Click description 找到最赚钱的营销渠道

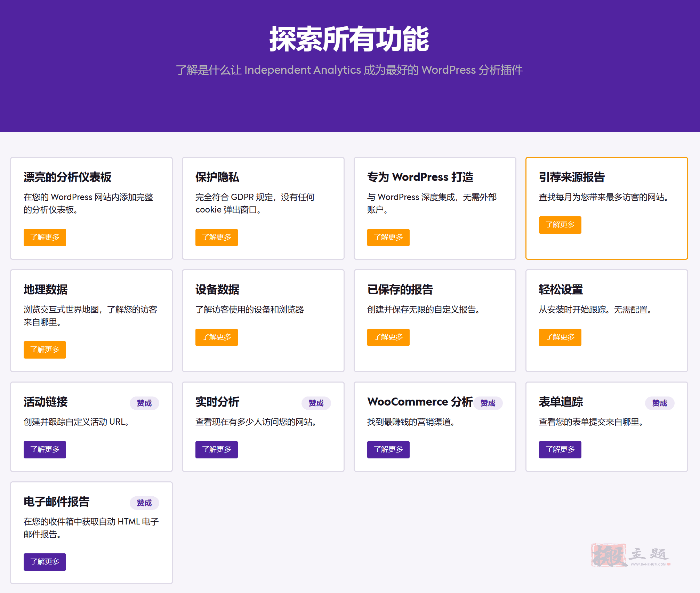pyautogui.click(x=411, y=422)
